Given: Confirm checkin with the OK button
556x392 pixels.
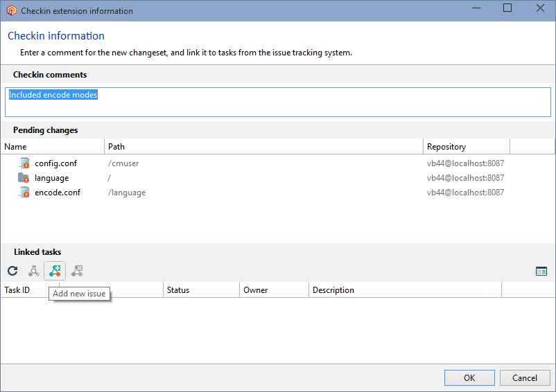Looking at the screenshot, I should pyautogui.click(x=469, y=378).
